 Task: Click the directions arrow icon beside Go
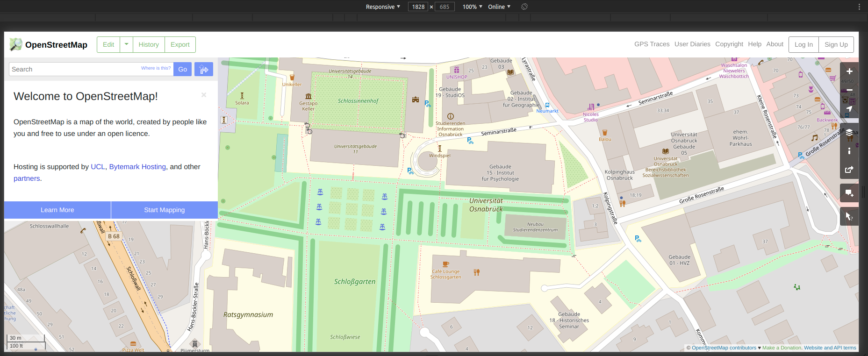(204, 69)
